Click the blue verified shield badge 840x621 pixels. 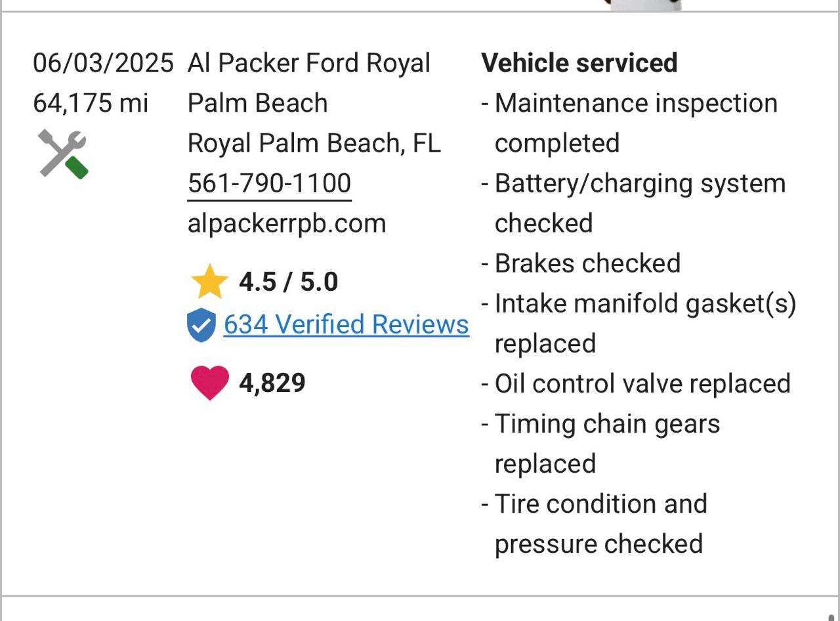(200, 324)
